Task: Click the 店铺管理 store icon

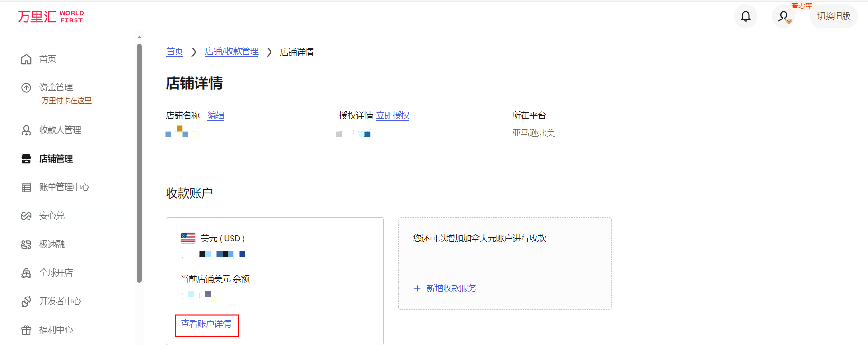Action: point(27,159)
